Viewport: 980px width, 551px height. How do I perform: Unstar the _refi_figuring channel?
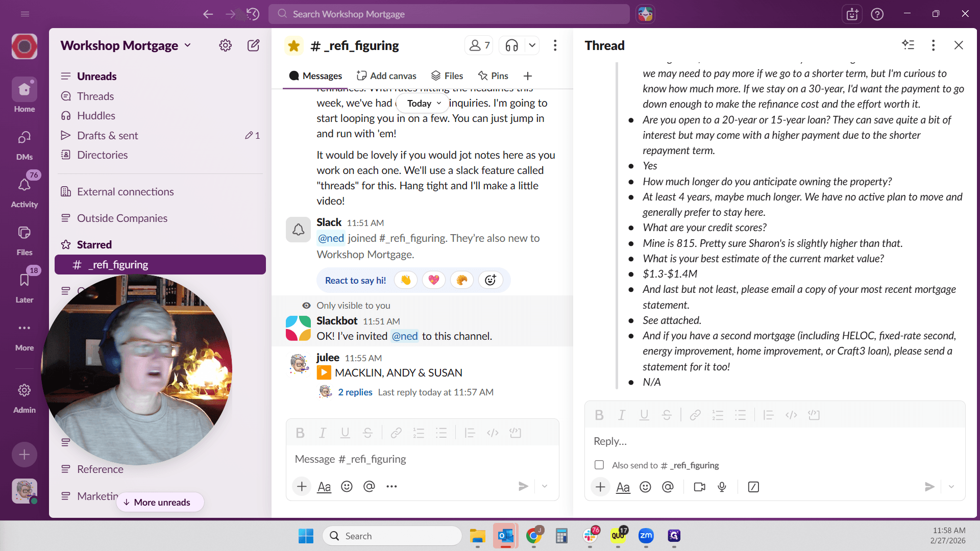[x=293, y=46]
